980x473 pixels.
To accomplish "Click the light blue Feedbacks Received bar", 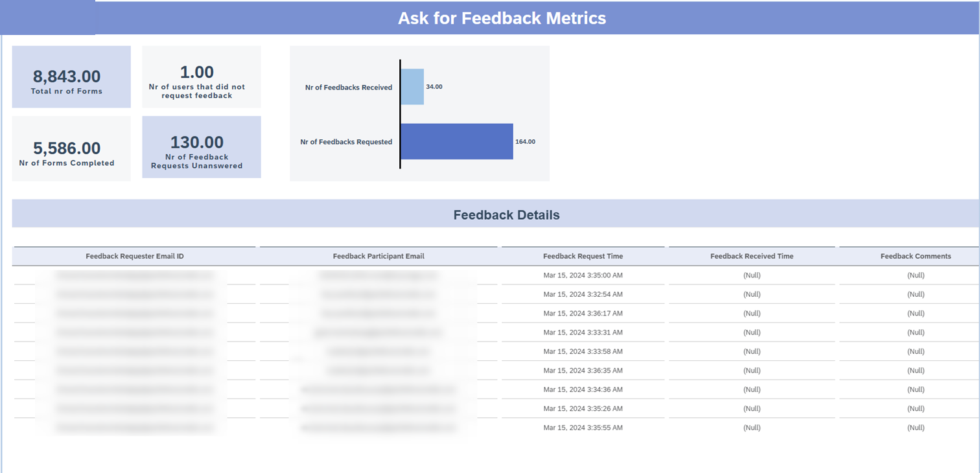I will (x=412, y=87).
